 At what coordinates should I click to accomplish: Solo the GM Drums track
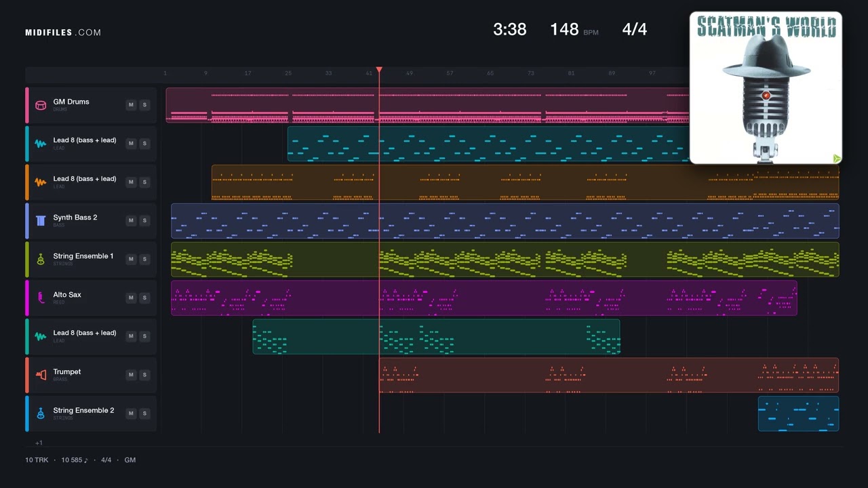click(x=144, y=105)
